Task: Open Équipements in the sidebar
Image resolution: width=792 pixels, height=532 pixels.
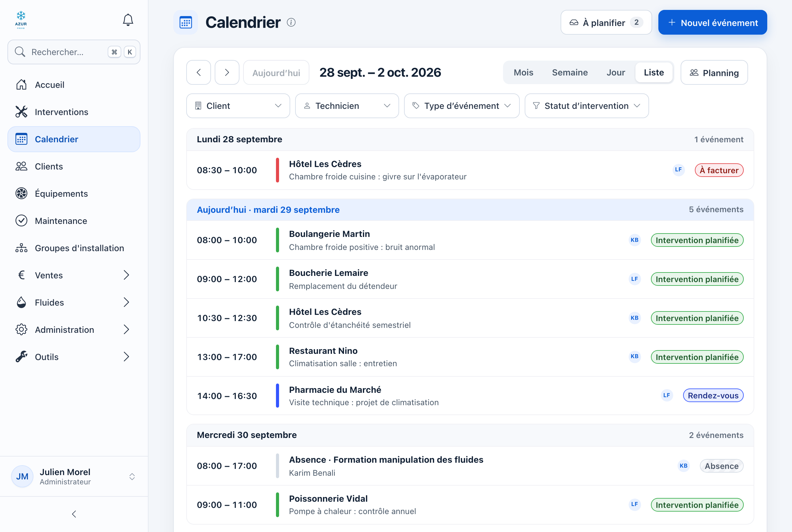Action: [x=74, y=193]
